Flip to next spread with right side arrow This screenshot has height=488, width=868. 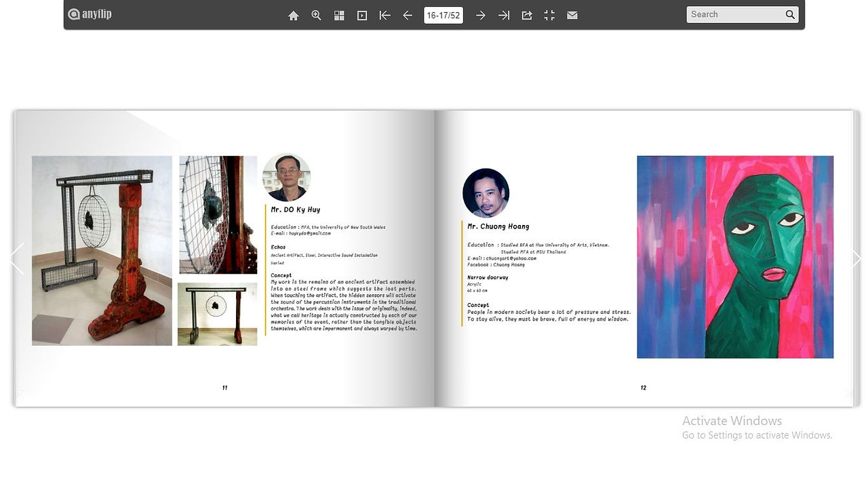coord(856,259)
